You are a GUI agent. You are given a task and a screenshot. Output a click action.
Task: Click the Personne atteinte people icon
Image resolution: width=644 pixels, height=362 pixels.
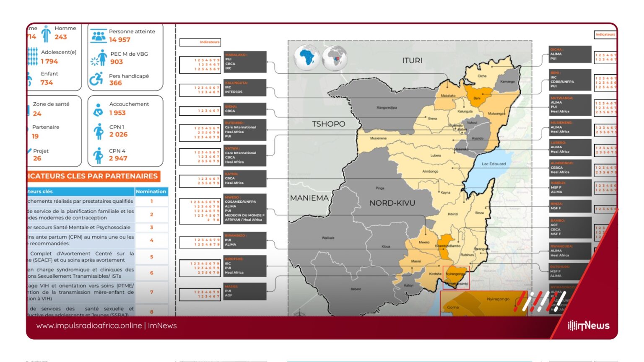pyautogui.click(x=99, y=36)
